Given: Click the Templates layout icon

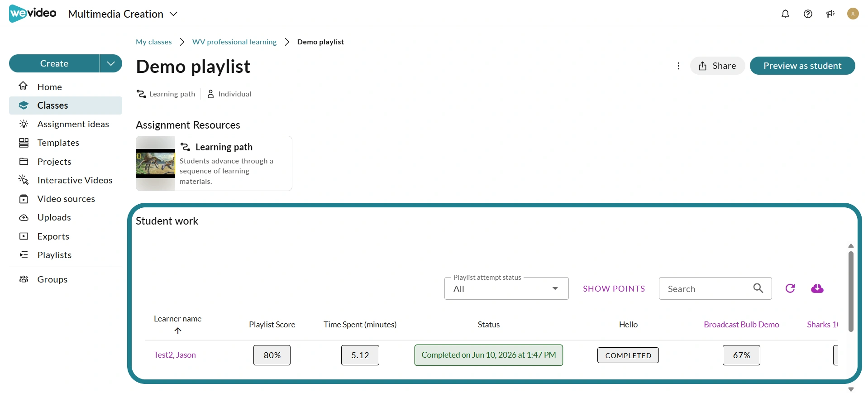Looking at the screenshot, I should pyautogui.click(x=24, y=143).
